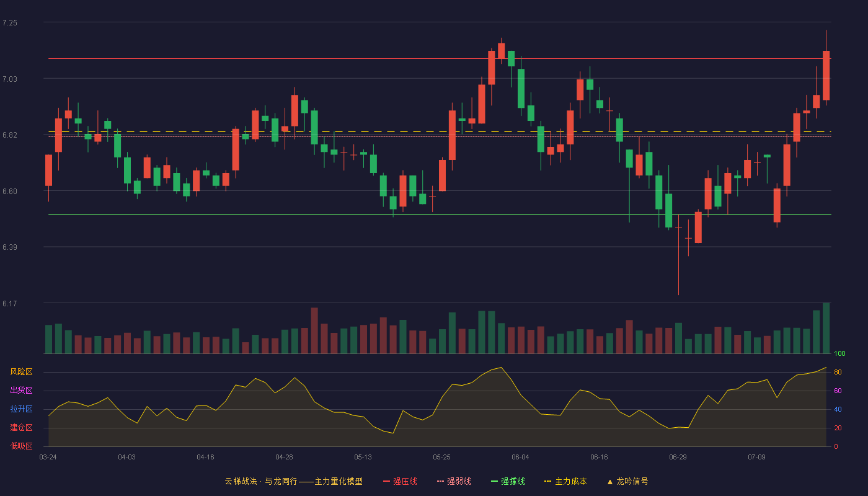
Task: Select the 04-16 date label
Action: point(205,457)
